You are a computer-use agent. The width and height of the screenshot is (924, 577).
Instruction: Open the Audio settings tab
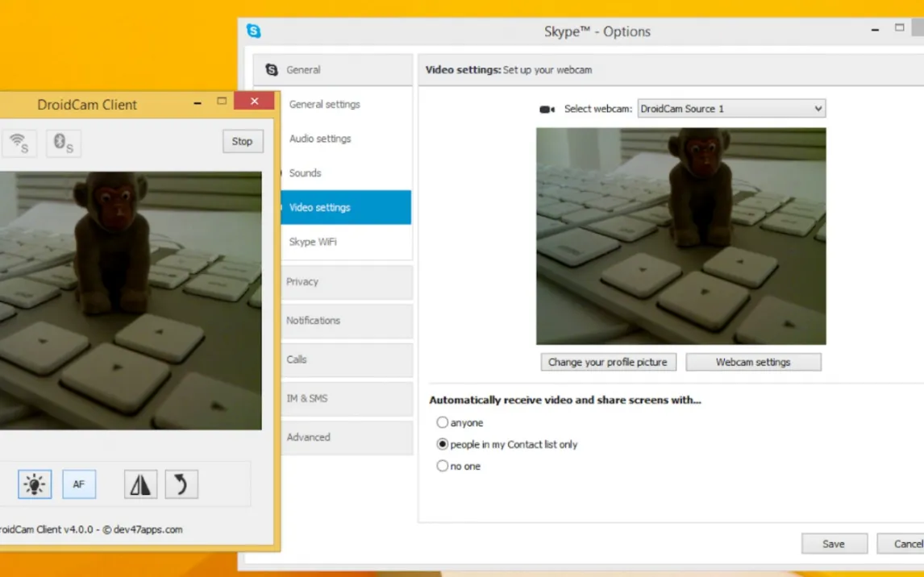[x=320, y=139]
